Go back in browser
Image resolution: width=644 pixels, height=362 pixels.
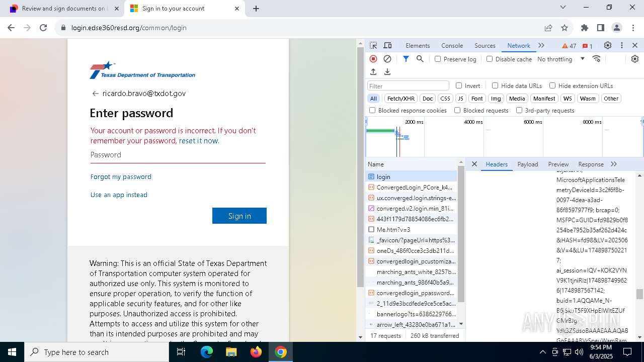11,28
